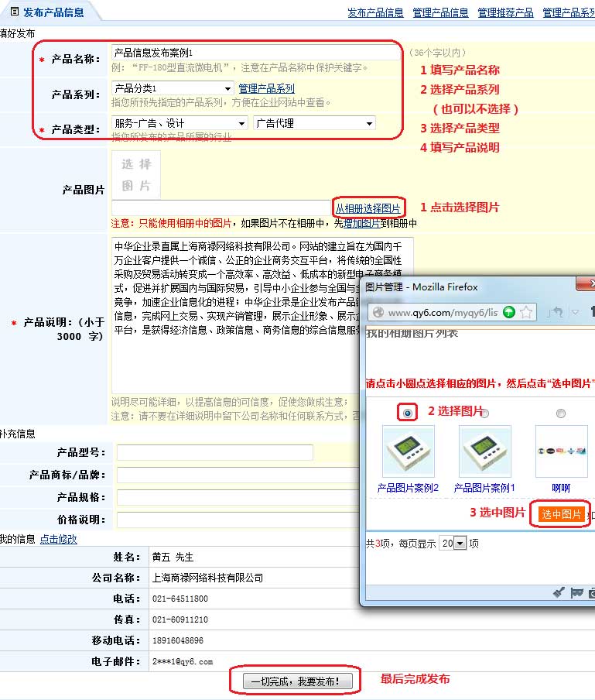Bookmark page with the star icon
This screenshot has height=700, width=595.
[526, 313]
